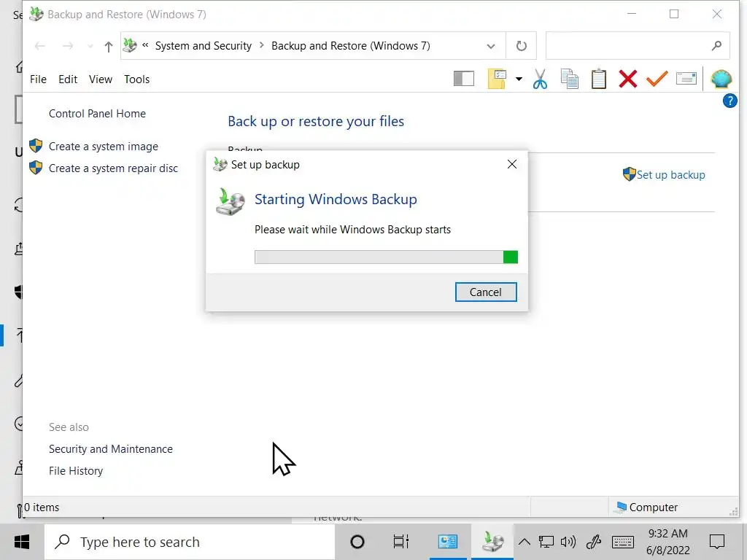The image size is (747, 560).
Task: Click the red X Delete toolbar icon
Action: (x=628, y=79)
